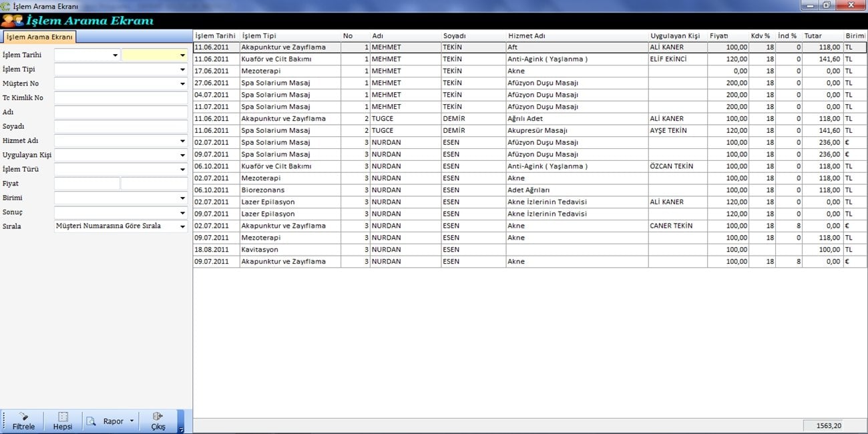The width and height of the screenshot is (868, 434).
Task: Expand the İşlem Tipi dropdown
Action: pos(182,69)
